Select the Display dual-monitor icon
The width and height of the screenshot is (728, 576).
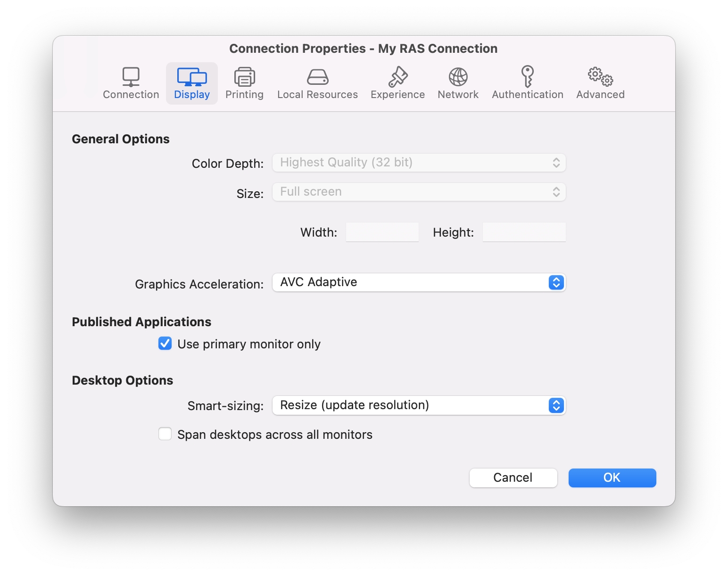point(191,77)
